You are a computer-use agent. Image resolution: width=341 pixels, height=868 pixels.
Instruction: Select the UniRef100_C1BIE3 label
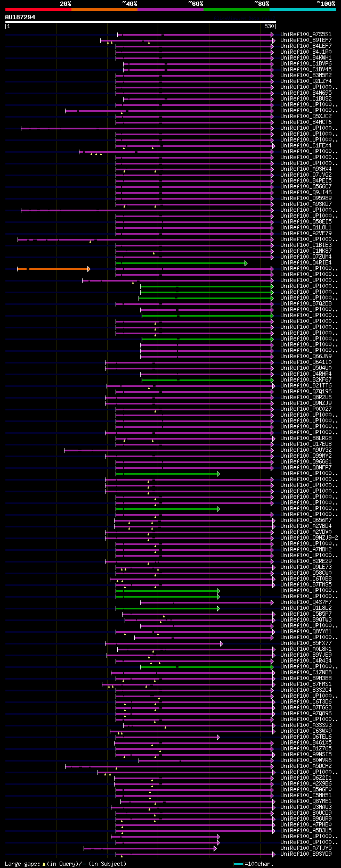tap(306, 245)
